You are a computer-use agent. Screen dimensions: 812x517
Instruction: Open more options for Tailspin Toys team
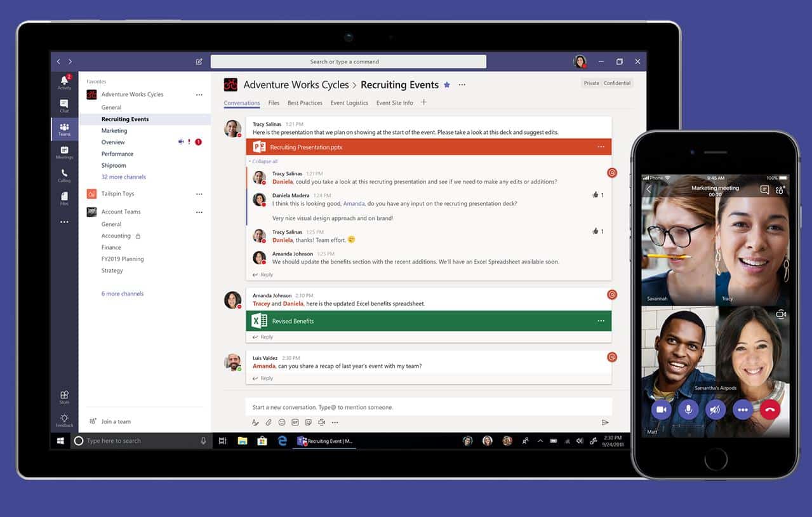click(x=199, y=194)
